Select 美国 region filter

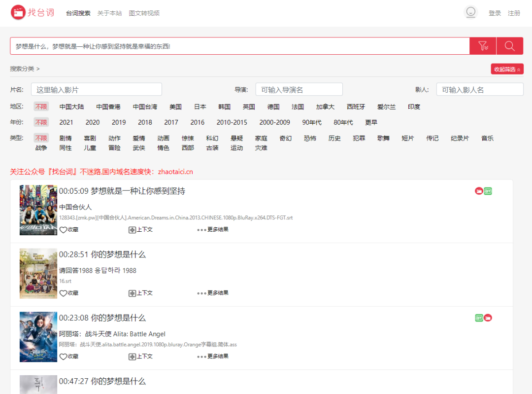tap(175, 107)
